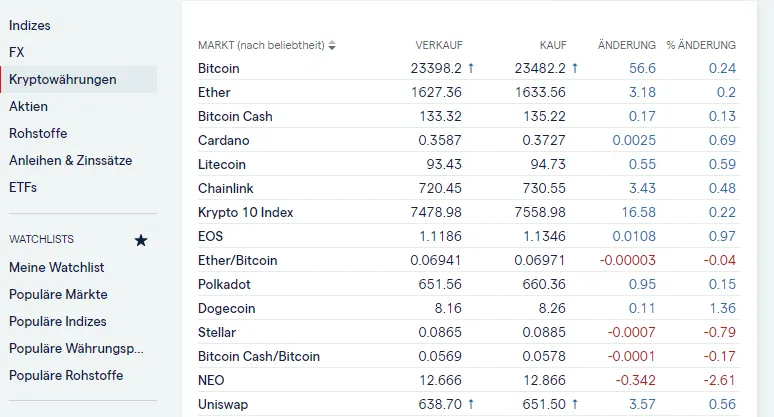Click Uniswap sell price up arrow
Viewport: 774px width, 417px height.
pos(470,404)
